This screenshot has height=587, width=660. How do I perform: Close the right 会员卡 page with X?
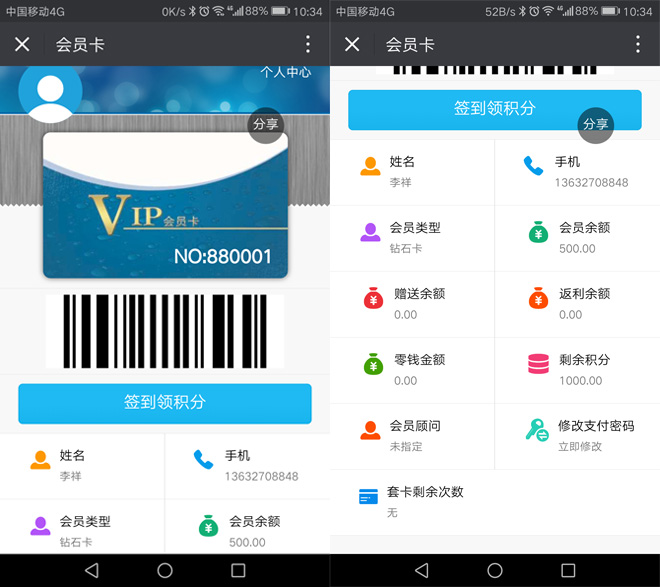coord(352,44)
